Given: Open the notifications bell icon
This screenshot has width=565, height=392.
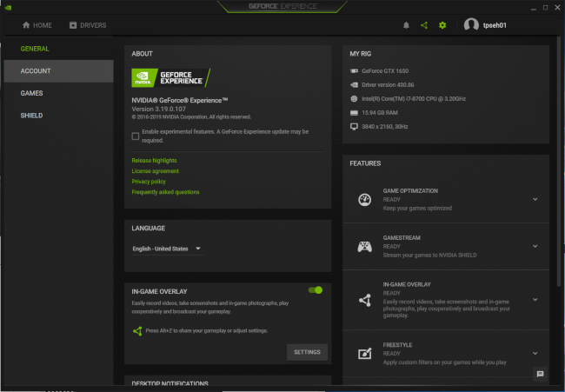Looking at the screenshot, I should [406, 25].
